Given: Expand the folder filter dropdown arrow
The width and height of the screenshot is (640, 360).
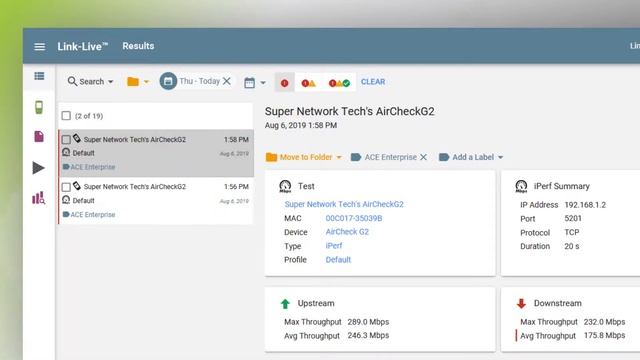Looking at the screenshot, I should 146,82.
